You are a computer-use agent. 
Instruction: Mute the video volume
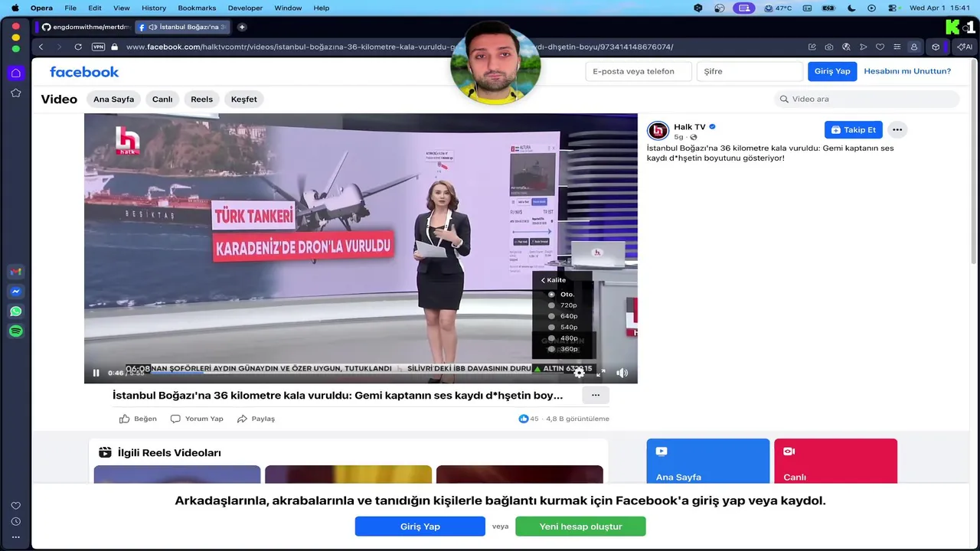(x=622, y=373)
